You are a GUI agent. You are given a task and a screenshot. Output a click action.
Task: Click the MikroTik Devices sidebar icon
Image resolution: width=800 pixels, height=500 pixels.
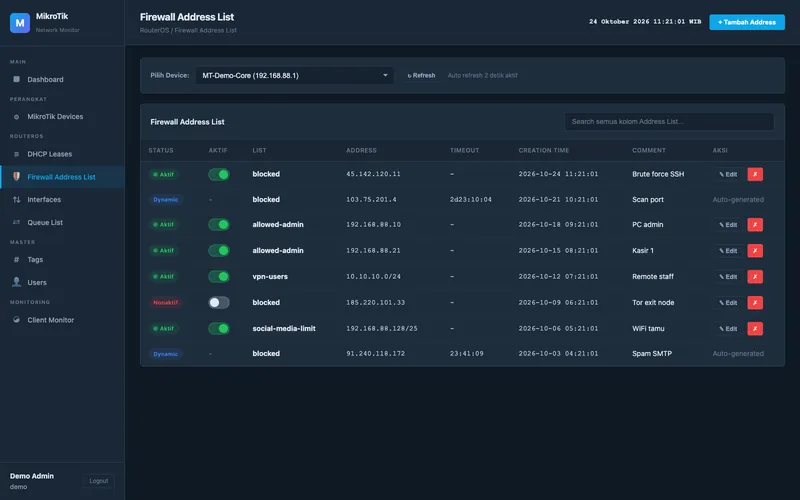pos(16,116)
